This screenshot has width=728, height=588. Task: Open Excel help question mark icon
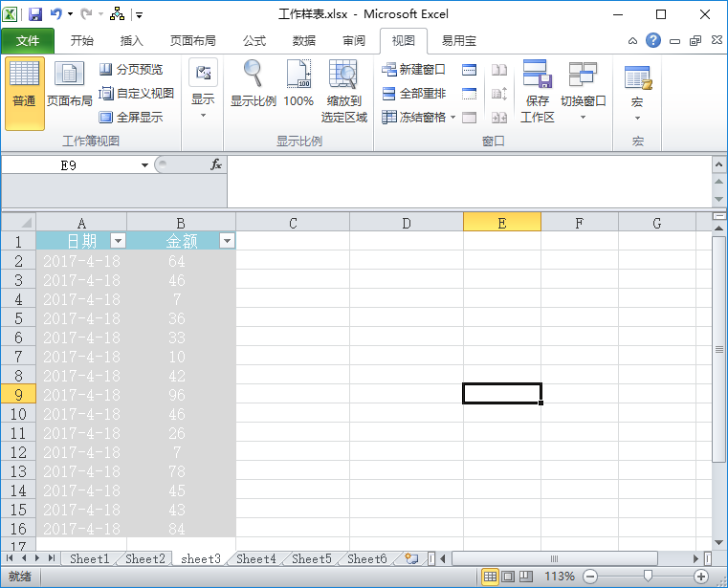click(652, 40)
